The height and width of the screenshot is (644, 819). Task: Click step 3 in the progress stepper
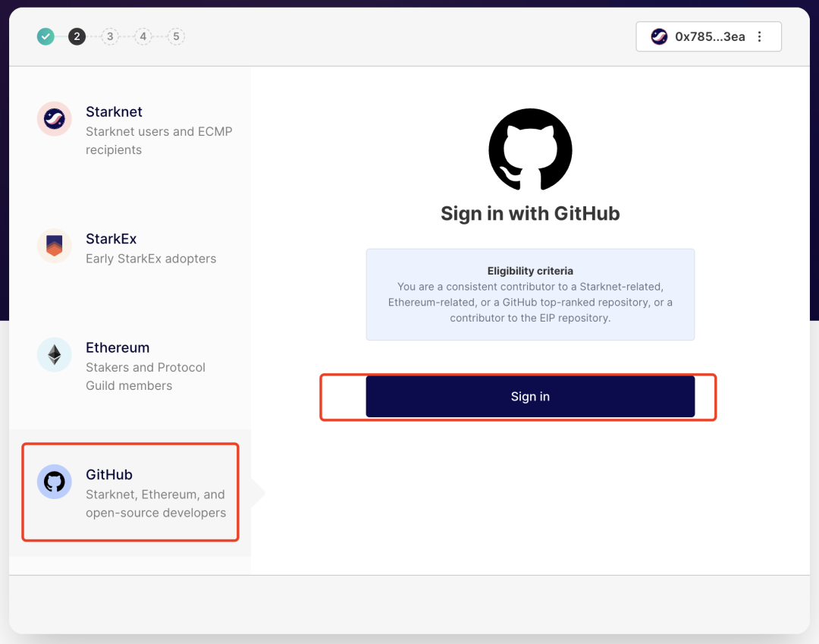pos(110,36)
